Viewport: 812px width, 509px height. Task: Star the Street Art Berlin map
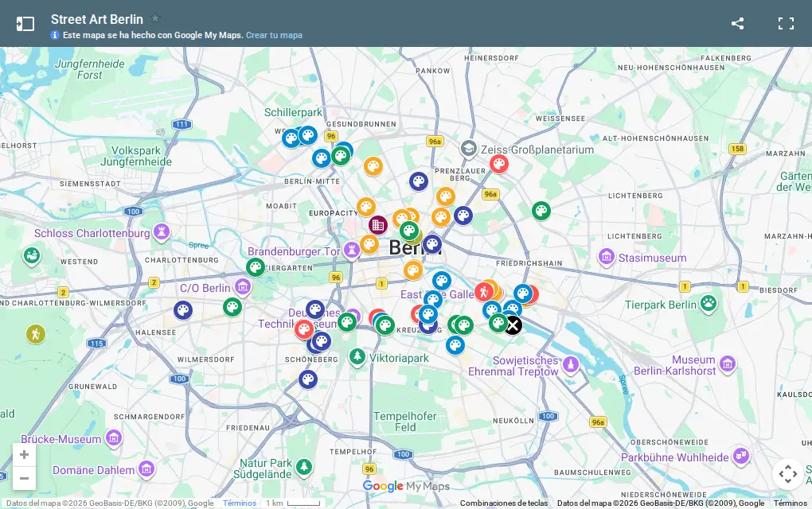(x=155, y=18)
